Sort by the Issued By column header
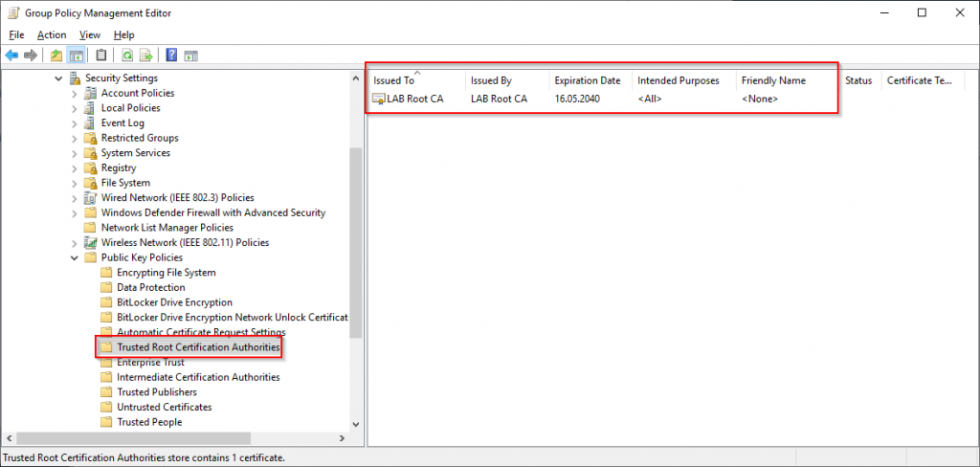 [507, 80]
